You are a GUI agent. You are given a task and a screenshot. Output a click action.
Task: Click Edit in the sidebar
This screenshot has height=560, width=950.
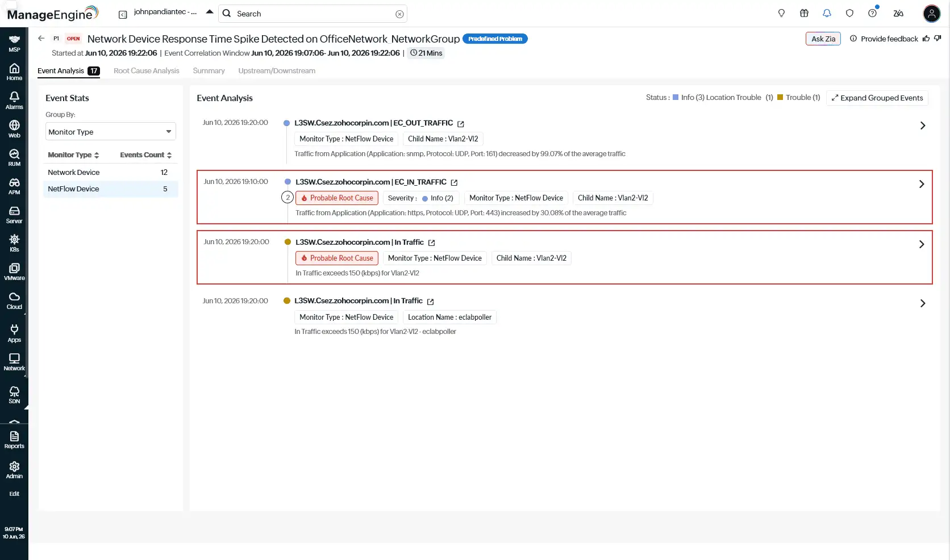click(14, 494)
